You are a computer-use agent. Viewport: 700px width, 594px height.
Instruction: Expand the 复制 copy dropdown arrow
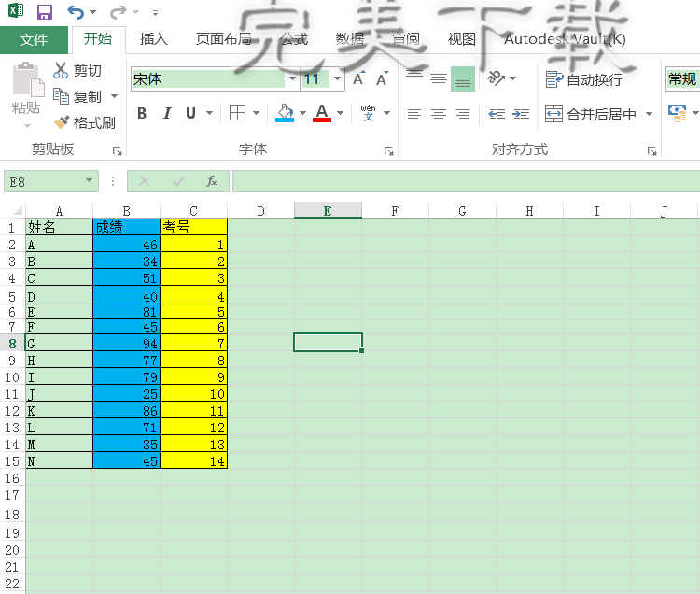(114, 96)
